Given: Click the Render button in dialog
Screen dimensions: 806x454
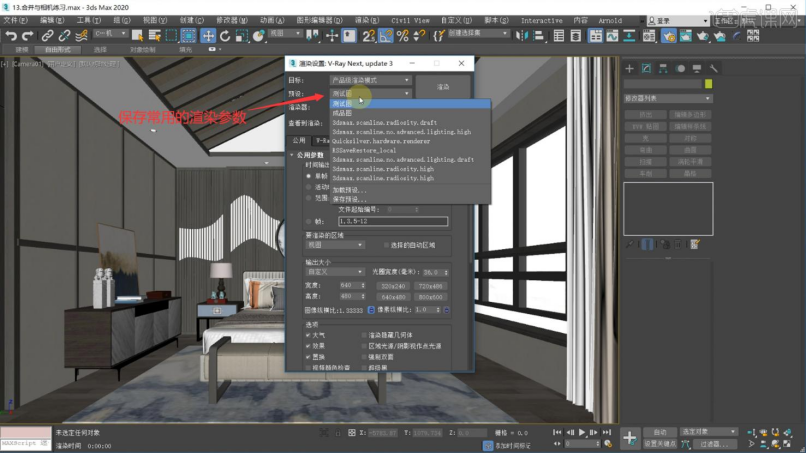Looking at the screenshot, I should tap(443, 87).
